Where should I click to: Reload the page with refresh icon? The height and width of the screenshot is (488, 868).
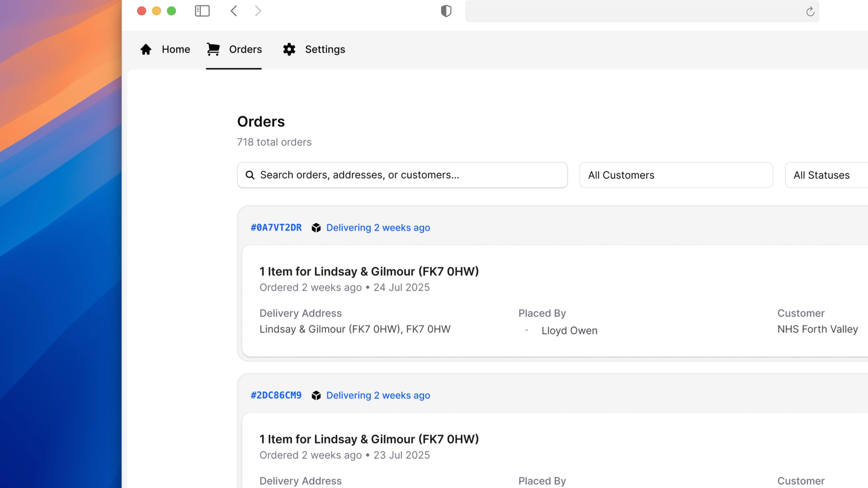pyautogui.click(x=810, y=11)
